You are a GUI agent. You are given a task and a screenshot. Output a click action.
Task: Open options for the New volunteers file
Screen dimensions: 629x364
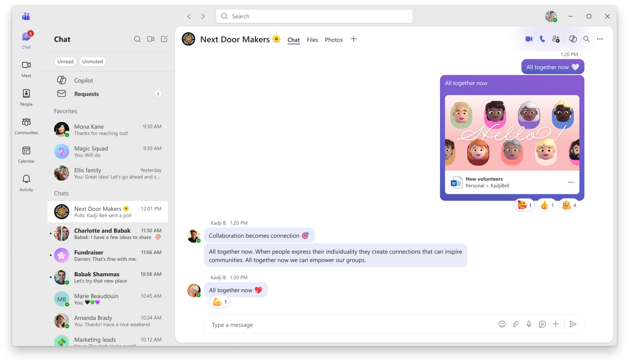(571, 182)
